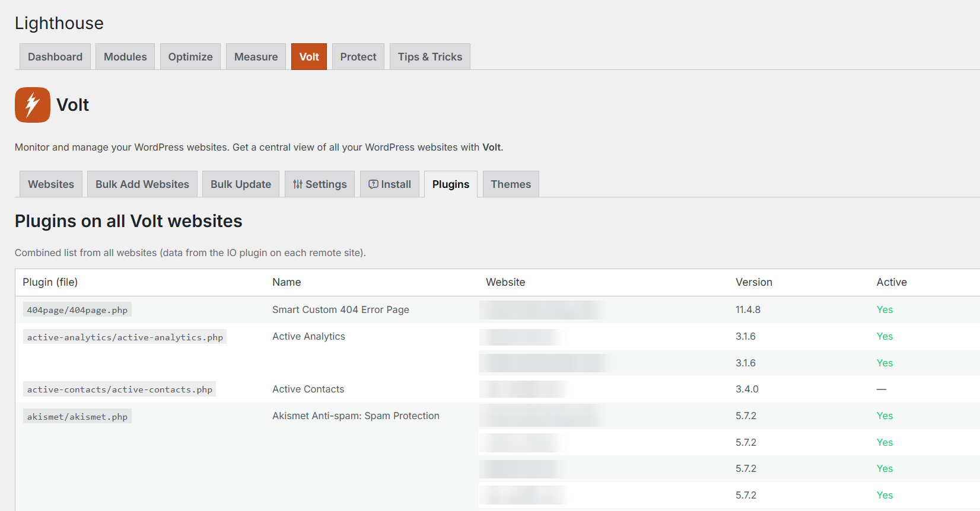Image resolution: width=980 pixels, height=511 pixels.
Task: Click the Active column header
Action: [x=892, y=282]
